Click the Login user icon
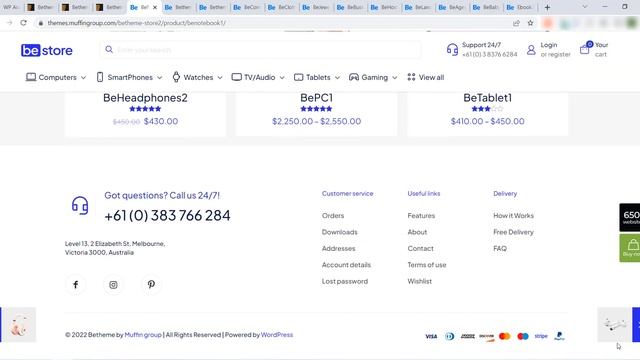This screenshot has width=640, height=360. click(531, 50)
